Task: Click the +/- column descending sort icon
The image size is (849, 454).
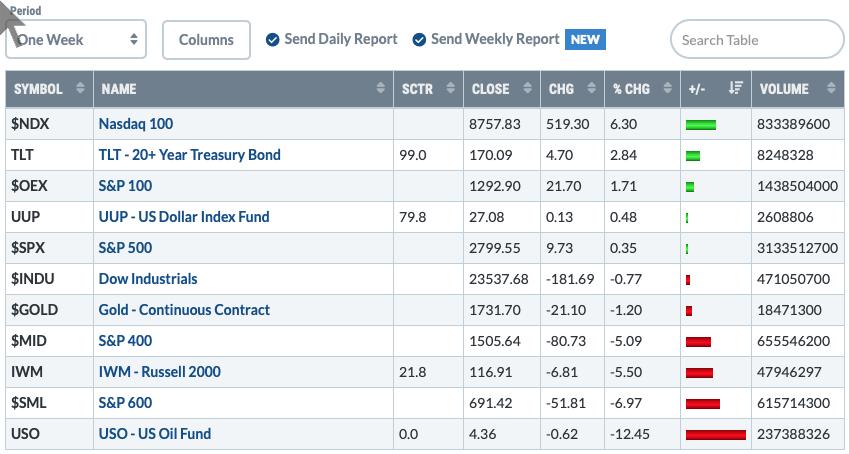Action: coord(735,88)
